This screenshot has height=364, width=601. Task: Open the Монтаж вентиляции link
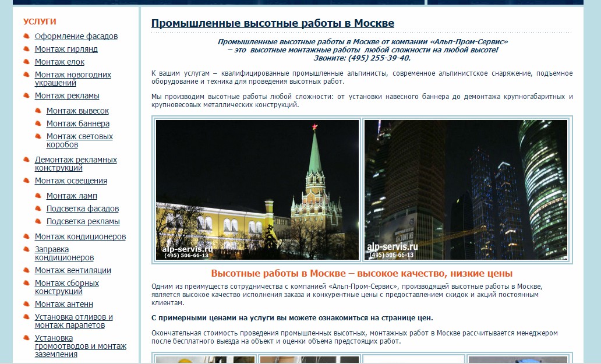pos(73,270)
